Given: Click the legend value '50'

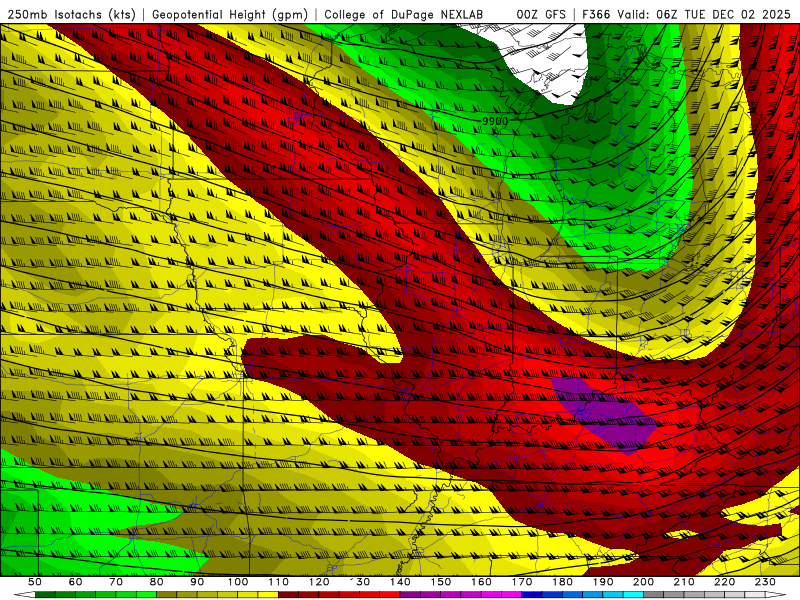Looking at the screenshot, I should [35, 582].
